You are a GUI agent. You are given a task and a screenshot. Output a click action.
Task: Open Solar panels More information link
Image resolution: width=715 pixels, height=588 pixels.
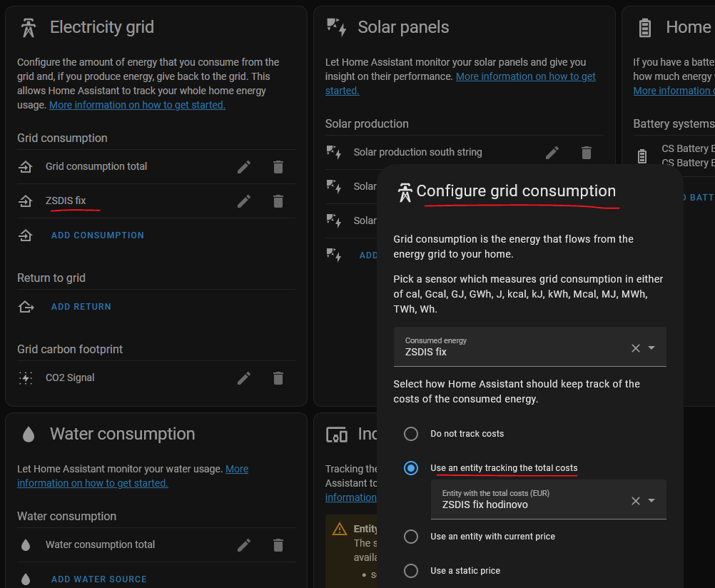[x=526, y=76]
